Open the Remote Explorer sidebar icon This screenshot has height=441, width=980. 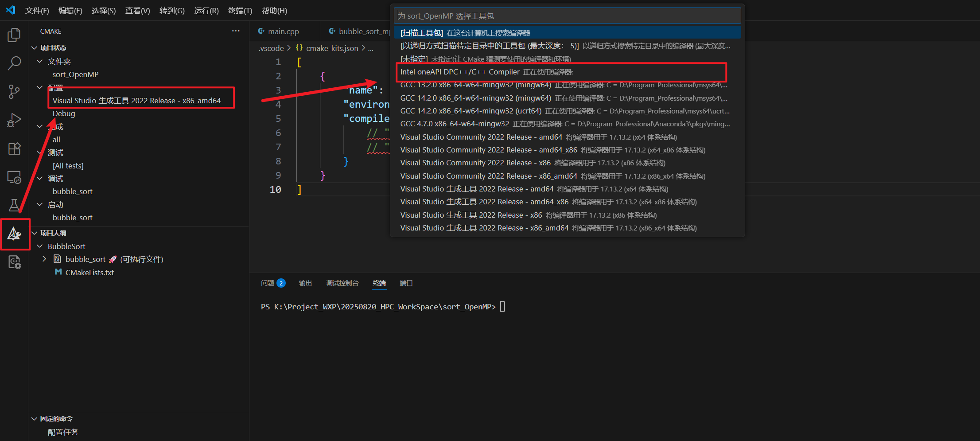[15, 177]
